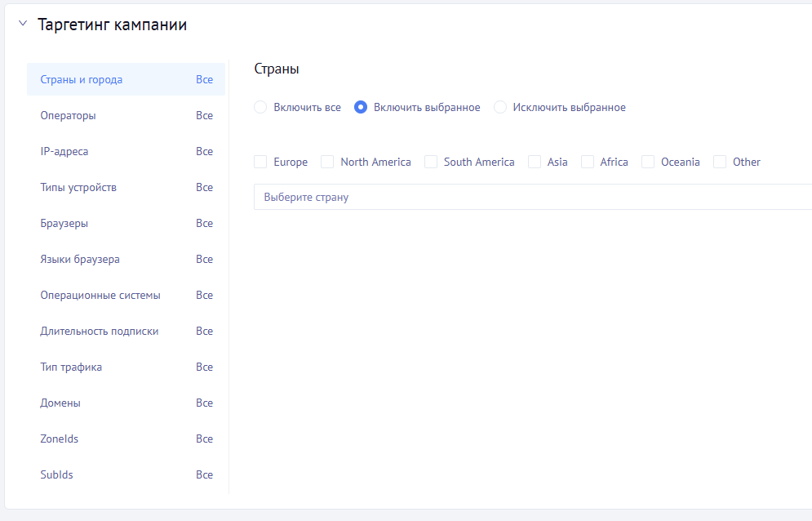Collapse the Таргетинг кампании section chevron

click(22, 24)
